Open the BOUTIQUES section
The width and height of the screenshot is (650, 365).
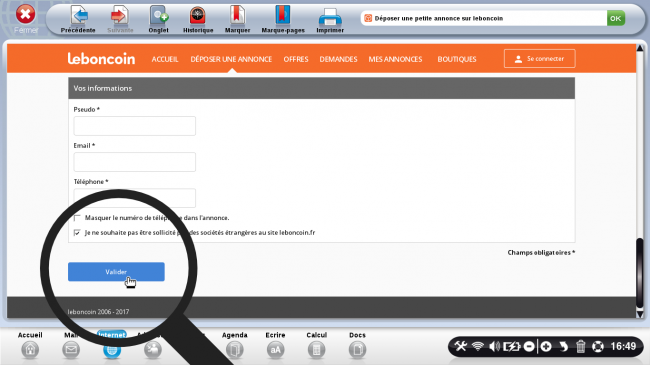pyautogui.click(x=457, y=59)
